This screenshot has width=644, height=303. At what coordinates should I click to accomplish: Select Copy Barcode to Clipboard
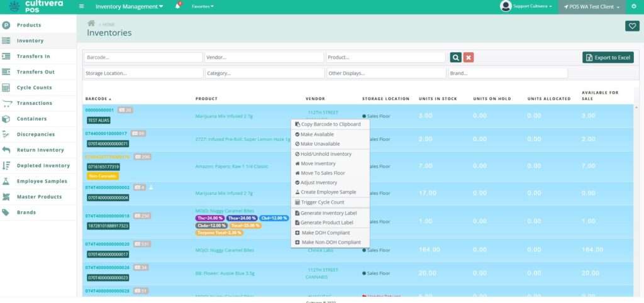[330, 124]
